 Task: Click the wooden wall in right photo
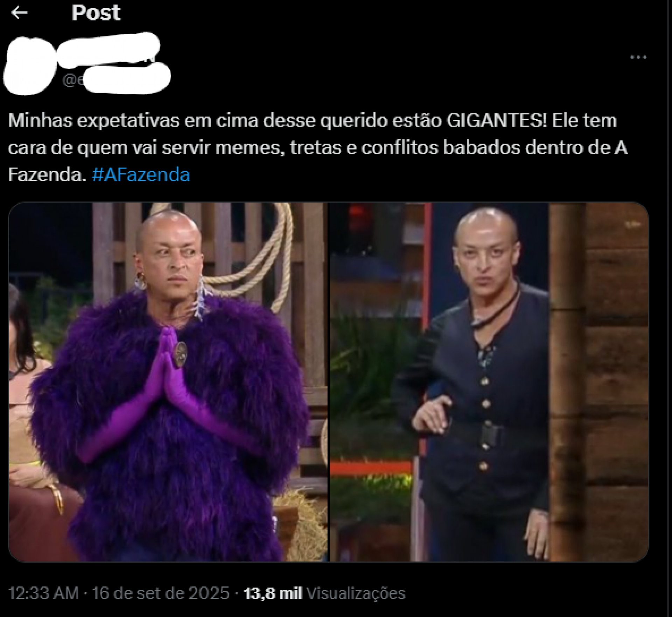599,382
